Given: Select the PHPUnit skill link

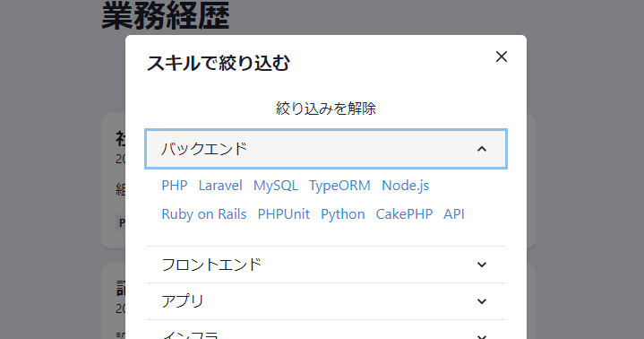Looking at the screenshot, I should coord(284,214).
